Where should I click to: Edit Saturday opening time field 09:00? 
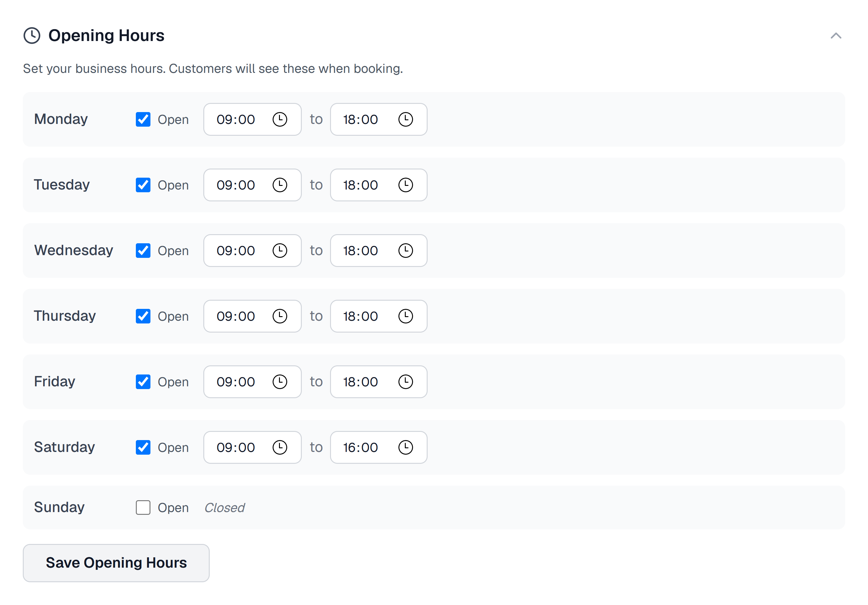253,447
